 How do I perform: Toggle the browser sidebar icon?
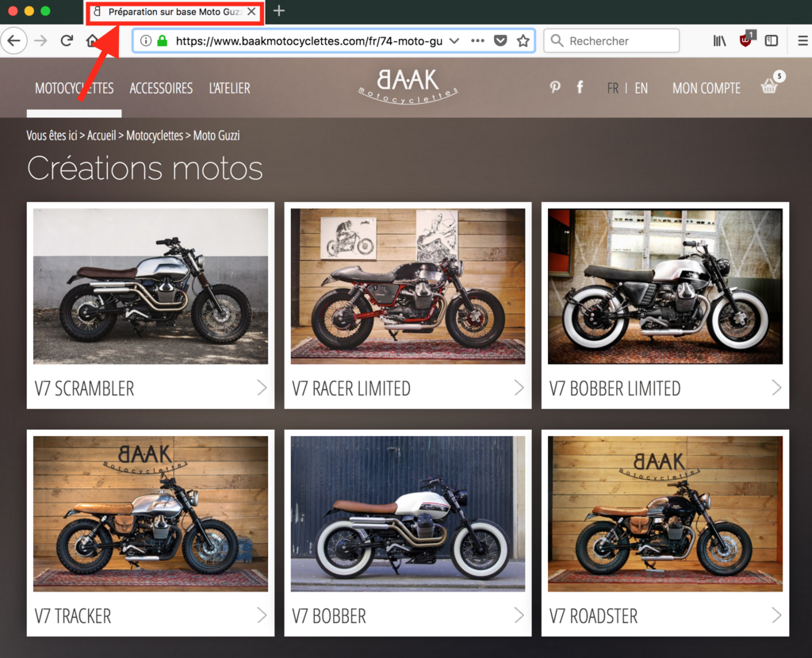(771, 40)
